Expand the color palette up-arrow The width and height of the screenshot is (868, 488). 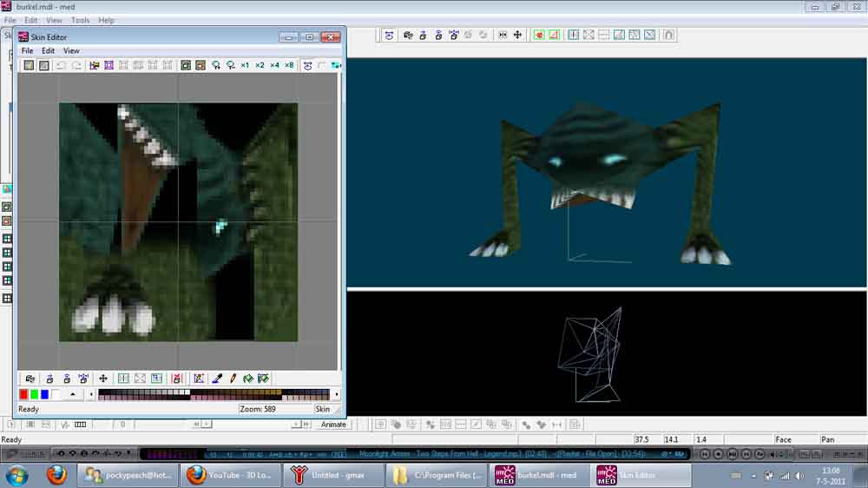(72, 394)
